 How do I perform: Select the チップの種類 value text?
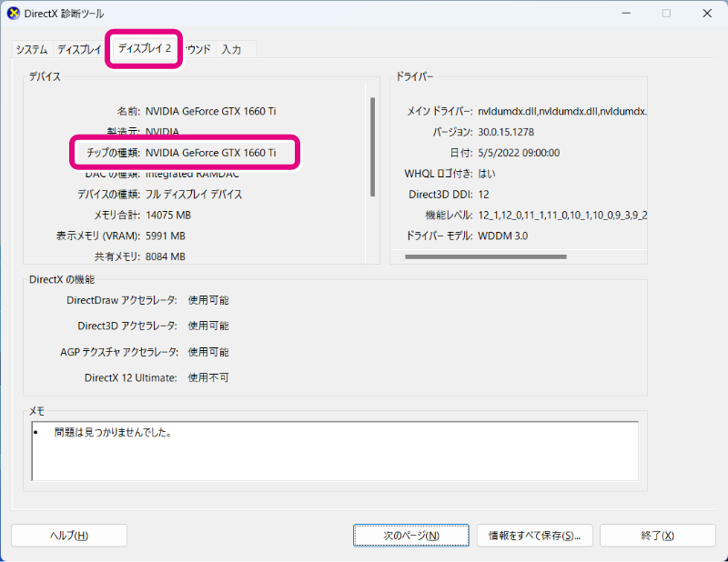click(x=210, y=153)
